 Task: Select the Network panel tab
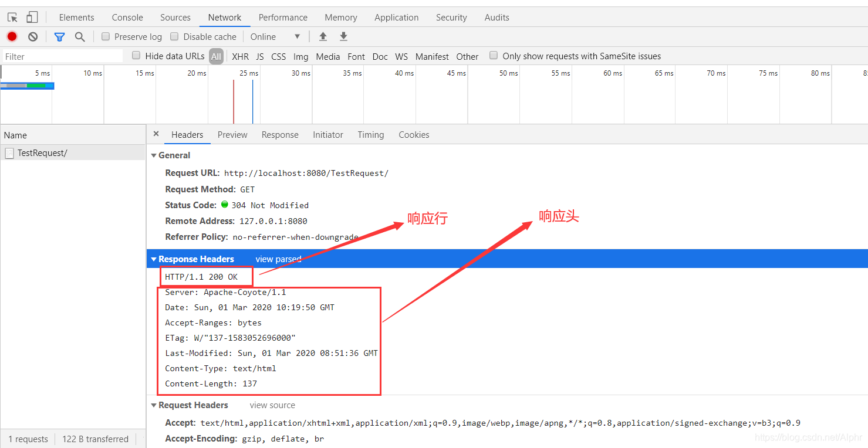pyautogui.click(x=225, y=18)
